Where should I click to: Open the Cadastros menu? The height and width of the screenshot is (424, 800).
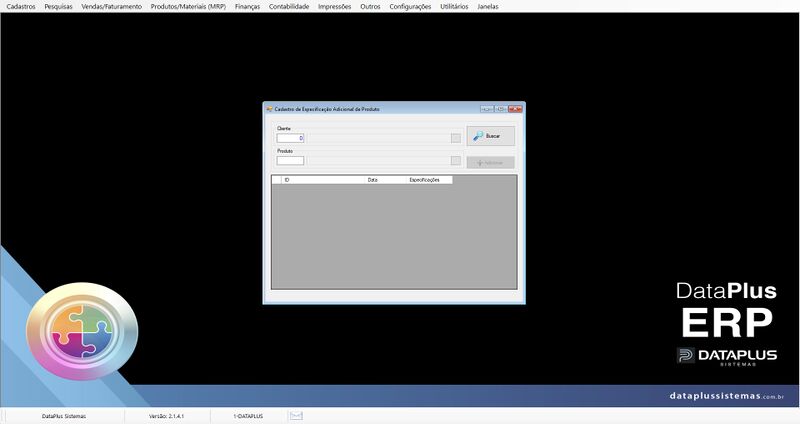coord(21,7)
